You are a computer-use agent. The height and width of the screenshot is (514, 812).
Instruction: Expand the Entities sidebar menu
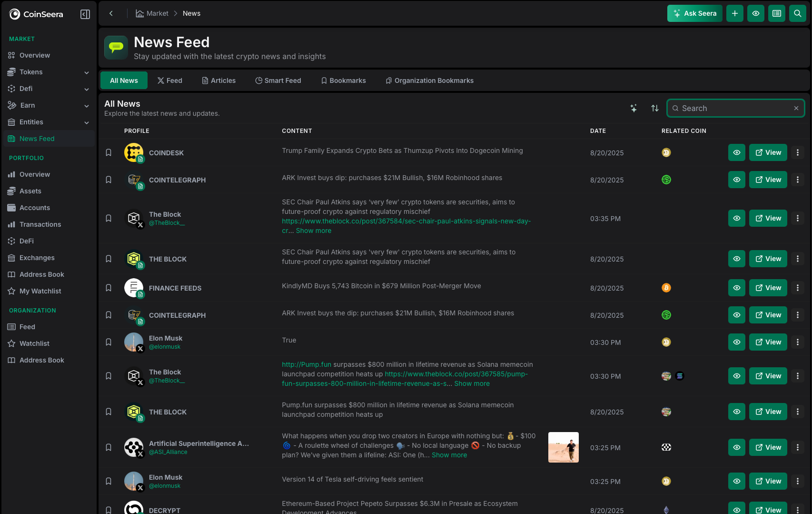point(87,122)
